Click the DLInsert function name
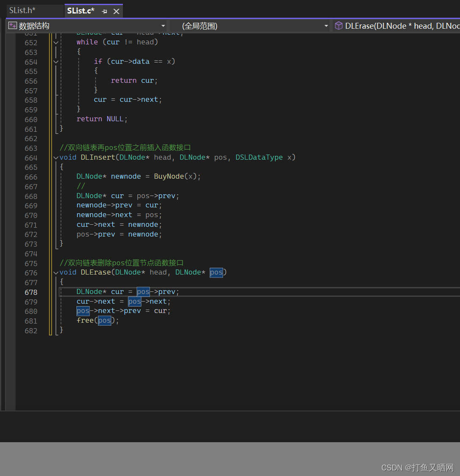 click(98, 157)
